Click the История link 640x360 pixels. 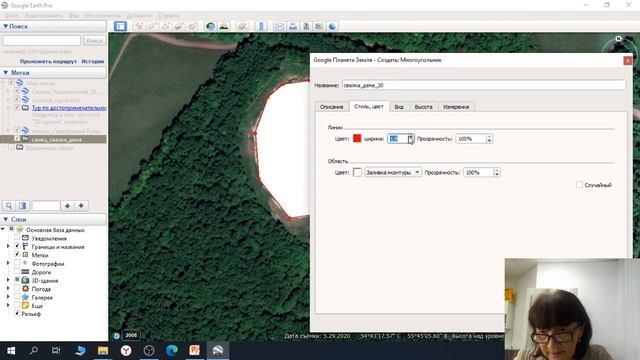pyautogui.click(x=93, y=61)
